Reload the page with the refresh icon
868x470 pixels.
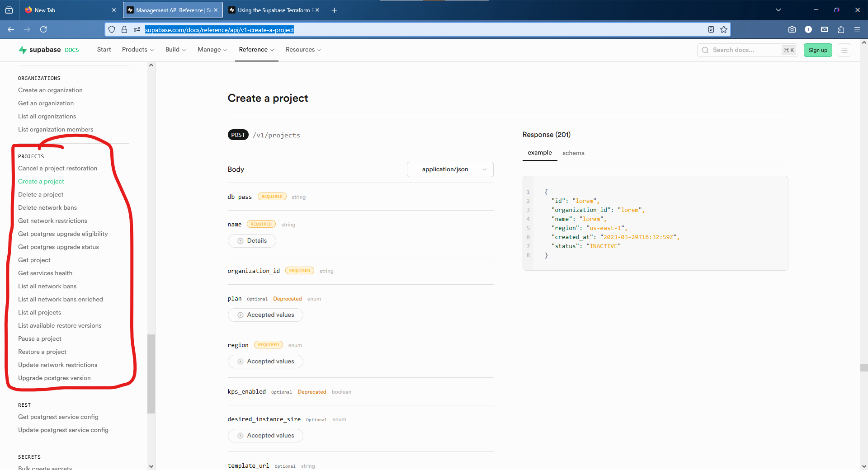tap(43, 29)
